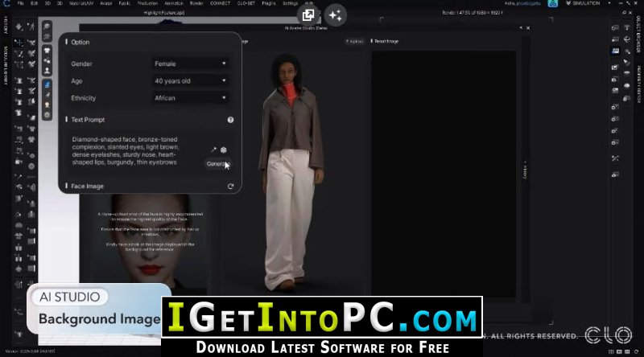
Task: Open the File menu
Action: coord(21,3)
